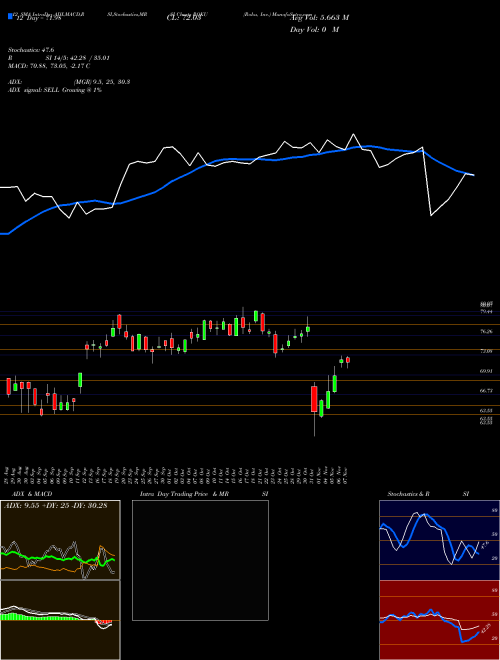The width and height of the screenshot is (500, 660).
Task: Click the 'ADX & MACD' panel title
Action: 32,494
